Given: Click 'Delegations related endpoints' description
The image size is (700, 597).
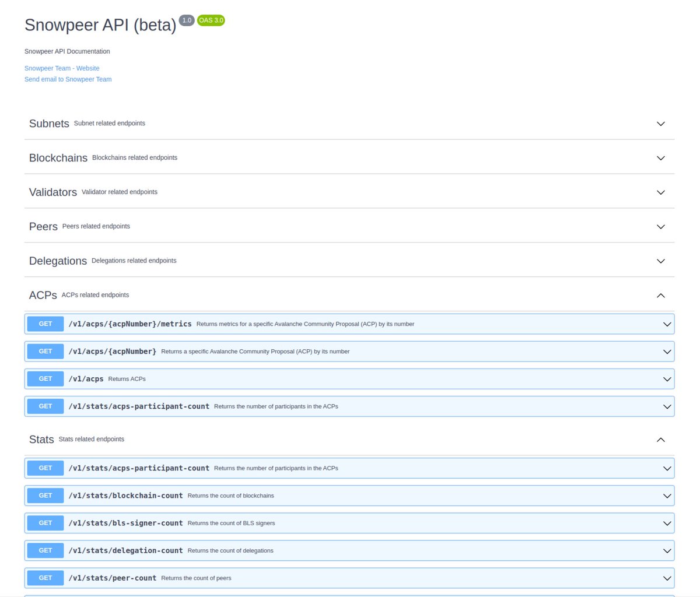Looking at the screenshot, I should tap(134, 261).
